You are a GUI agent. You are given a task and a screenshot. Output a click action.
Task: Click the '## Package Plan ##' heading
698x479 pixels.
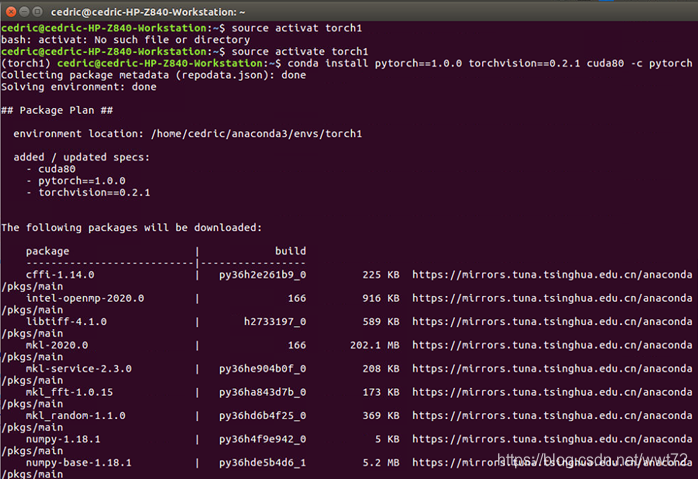pyautogui.click(x=57, y=110)
